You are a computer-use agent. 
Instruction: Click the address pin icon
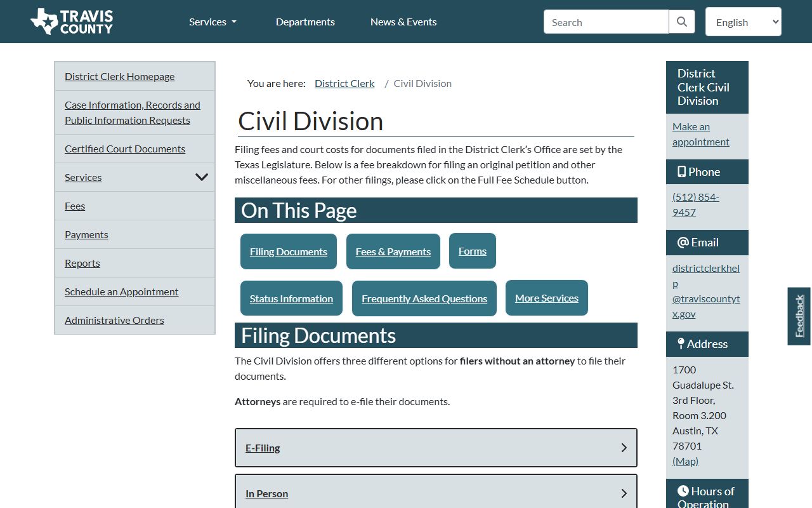(x=681, y=344)
